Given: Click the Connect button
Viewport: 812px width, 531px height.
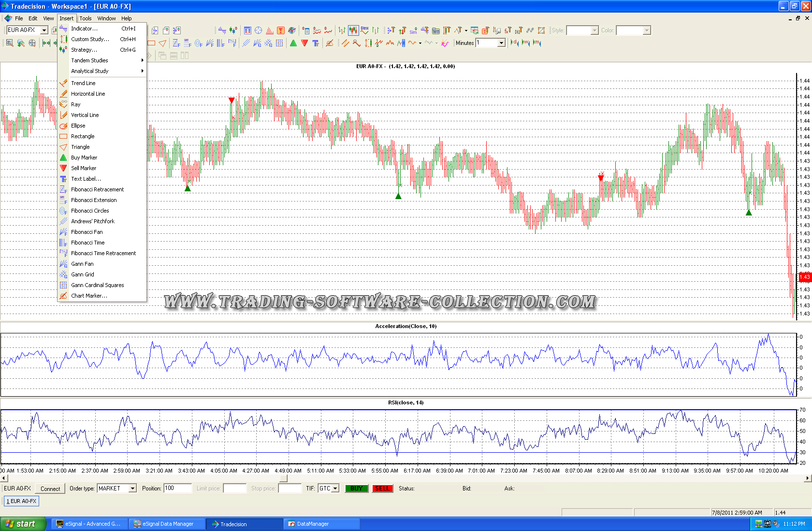Looking at the screenshot, I should coord(50,488).
